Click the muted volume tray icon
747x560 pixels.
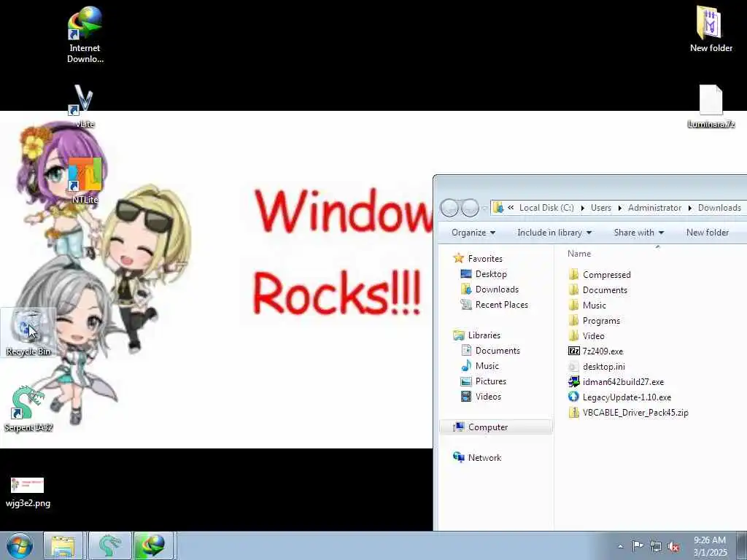pyautogui.click(x=673, y=547)
